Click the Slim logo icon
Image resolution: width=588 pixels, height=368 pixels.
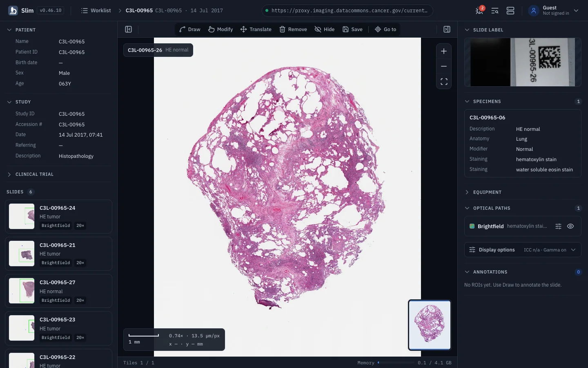13,11
